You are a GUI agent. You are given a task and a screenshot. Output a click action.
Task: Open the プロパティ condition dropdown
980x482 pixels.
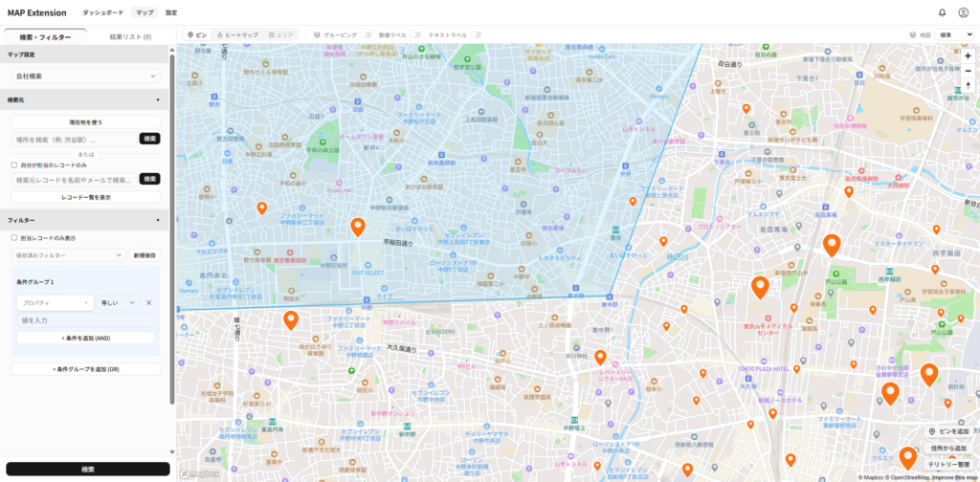click(55, 303)
